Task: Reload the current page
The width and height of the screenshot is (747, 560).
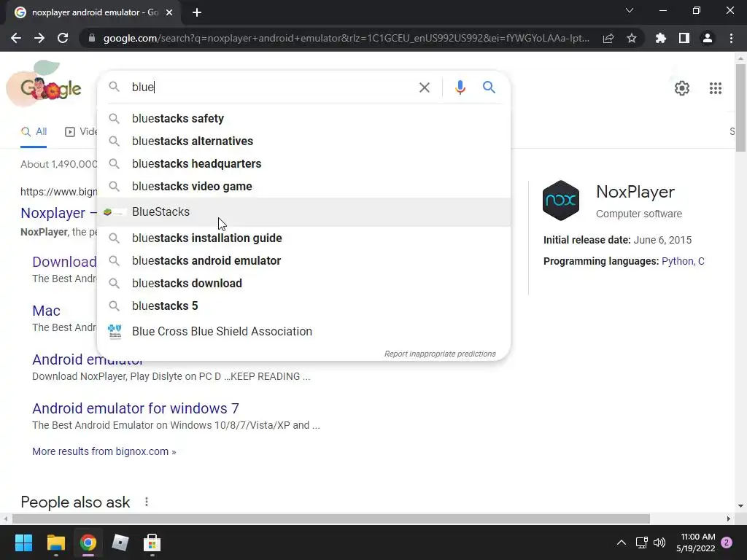Action: (63, 38)
